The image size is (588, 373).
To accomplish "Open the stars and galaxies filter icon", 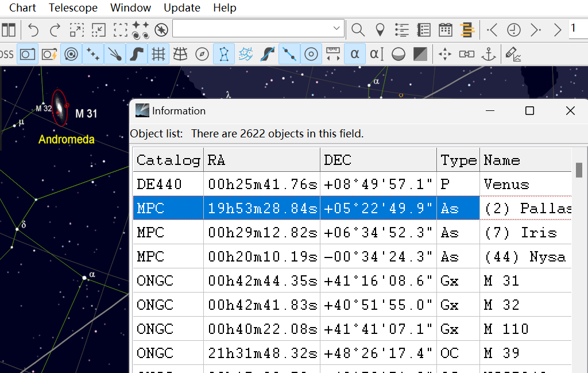I will coord(141,30).
